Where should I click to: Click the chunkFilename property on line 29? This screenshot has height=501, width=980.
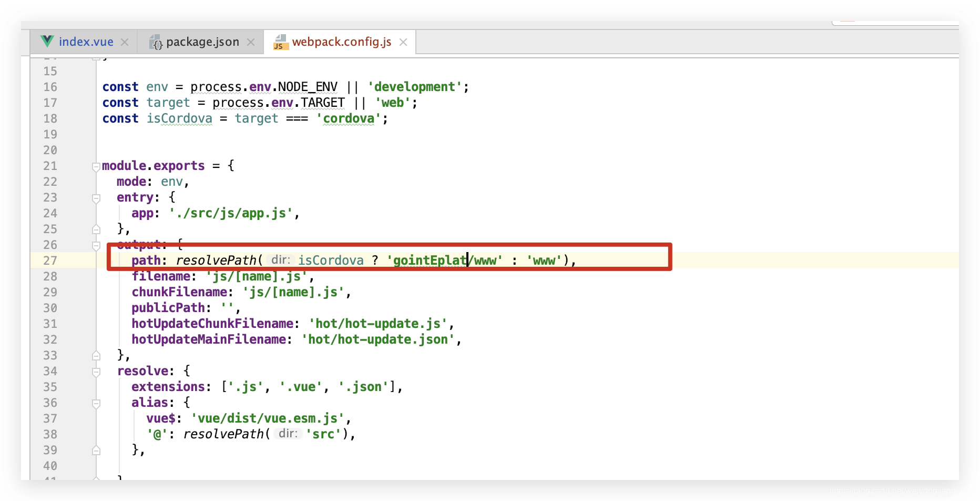tap(179, 292)
